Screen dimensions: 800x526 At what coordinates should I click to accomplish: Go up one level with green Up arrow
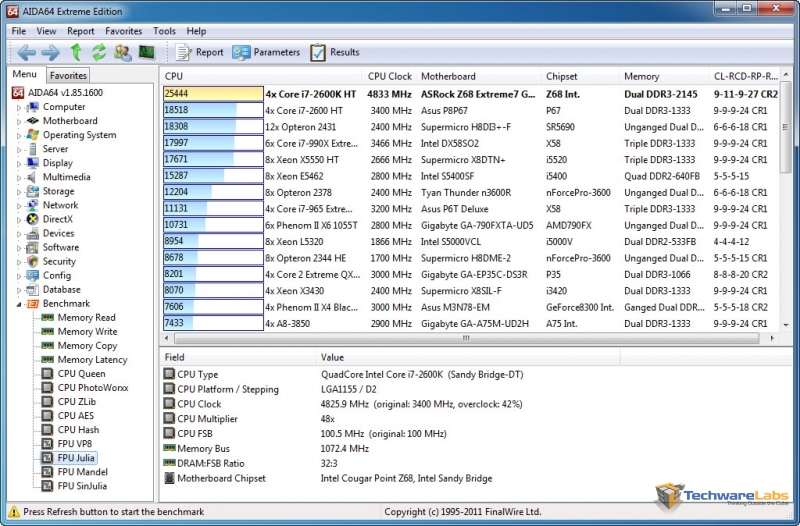click(76, 52)
